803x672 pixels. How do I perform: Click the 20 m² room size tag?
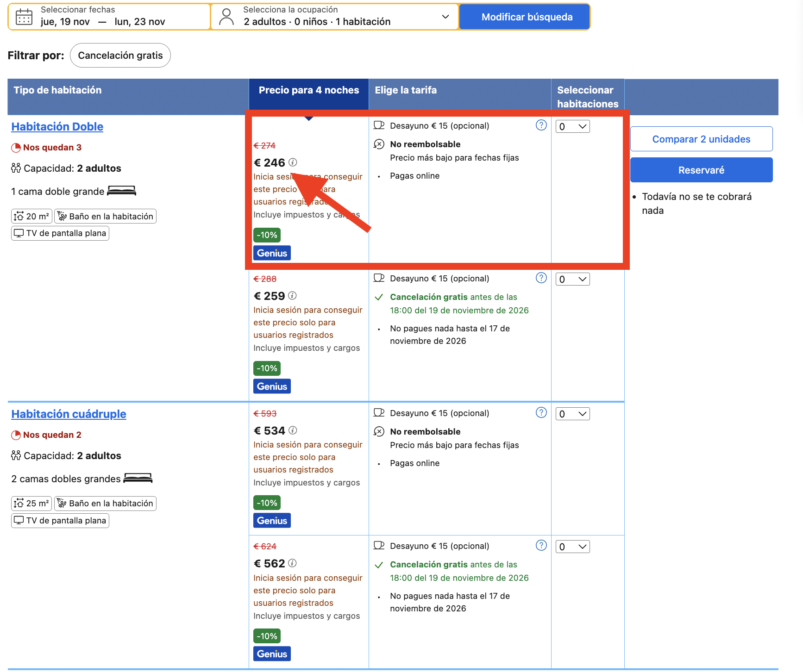(x=31, y=216)
